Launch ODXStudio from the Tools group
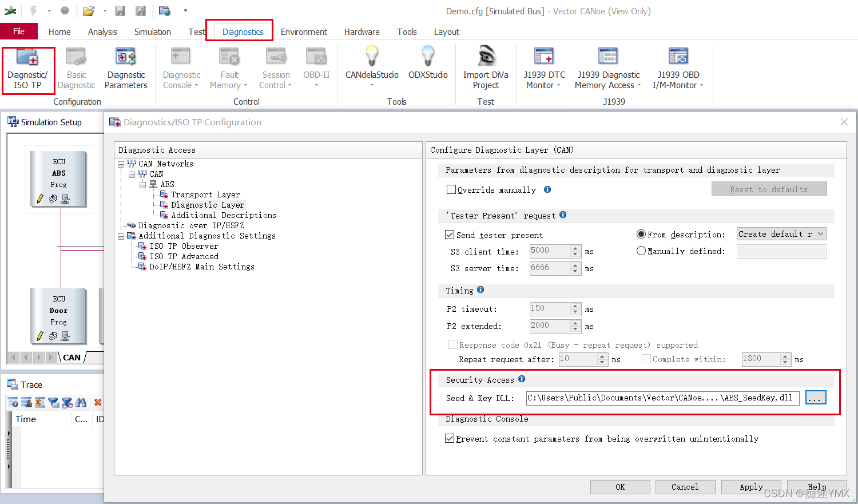 click(428, 63)
